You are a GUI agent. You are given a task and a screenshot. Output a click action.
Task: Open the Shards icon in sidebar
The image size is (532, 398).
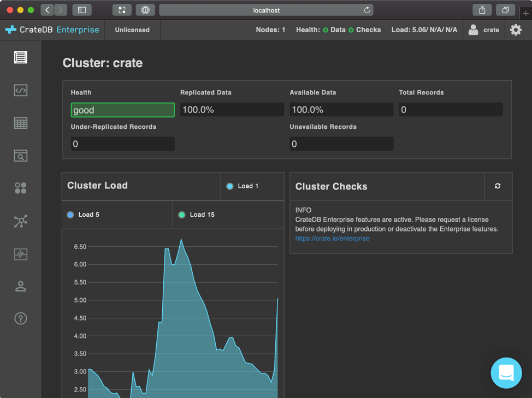coord(20,188)
